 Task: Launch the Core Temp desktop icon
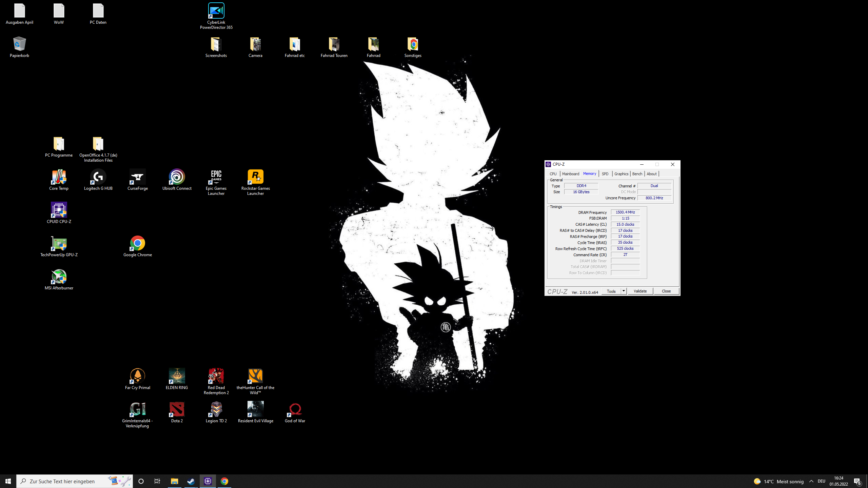(59, 177)
